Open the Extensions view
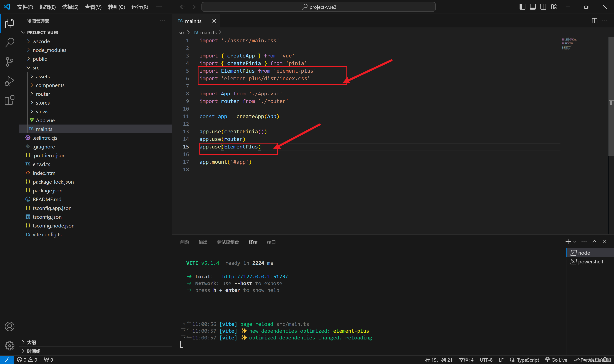Image resolution: width=614 pixels, height=364 pixels. tap(9, 100)
